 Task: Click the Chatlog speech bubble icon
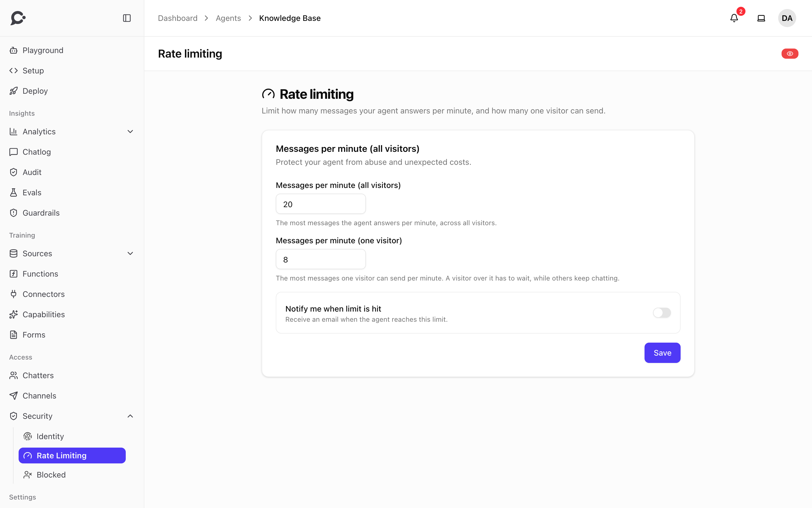(14, 152)
